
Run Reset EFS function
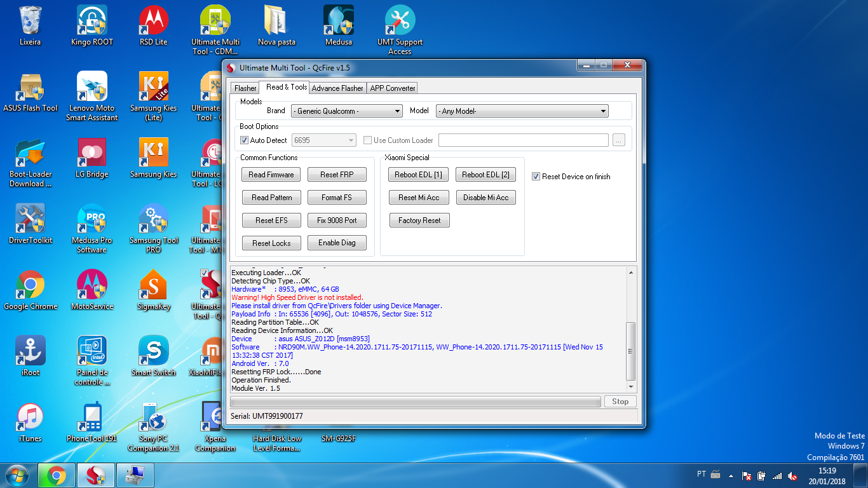point(271,220)
